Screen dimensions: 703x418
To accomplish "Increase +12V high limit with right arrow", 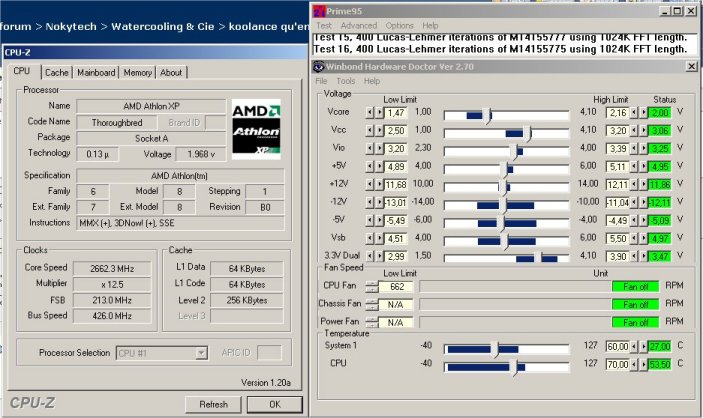I will pyautogui.click(x=644, y=184).
